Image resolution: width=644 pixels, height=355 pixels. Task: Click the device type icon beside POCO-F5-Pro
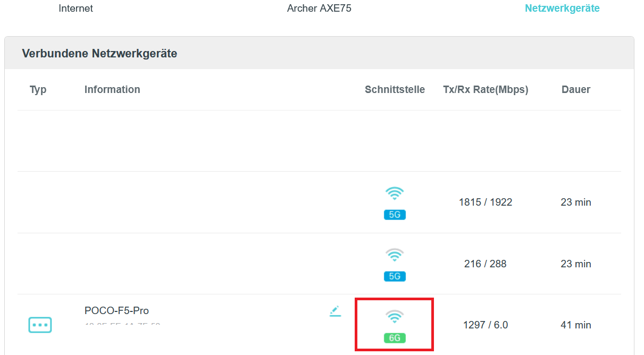coord(40,325)
